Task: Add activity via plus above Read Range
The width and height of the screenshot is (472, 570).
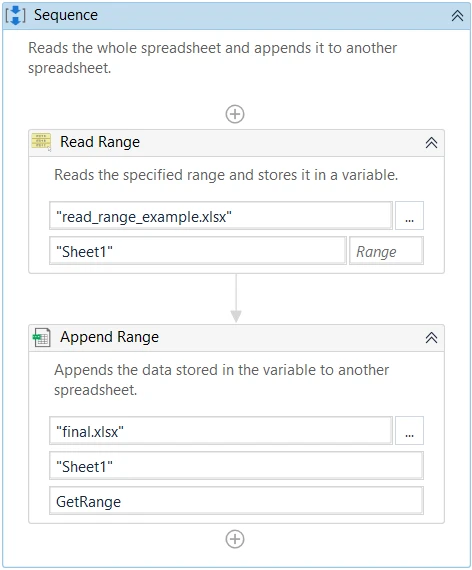Action: point(235,114)
